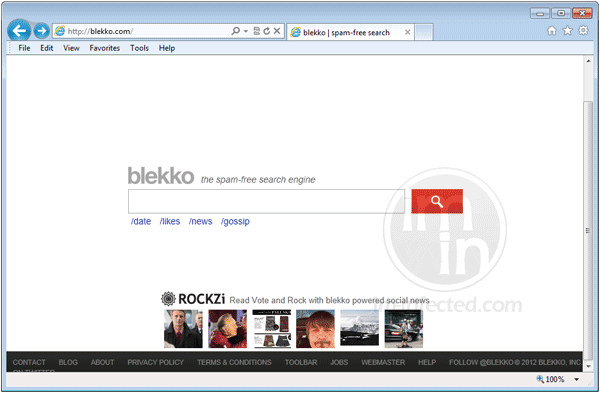Click the /gossip slashtag link
Screen dimensions: 600x393
tap(235, 222)
